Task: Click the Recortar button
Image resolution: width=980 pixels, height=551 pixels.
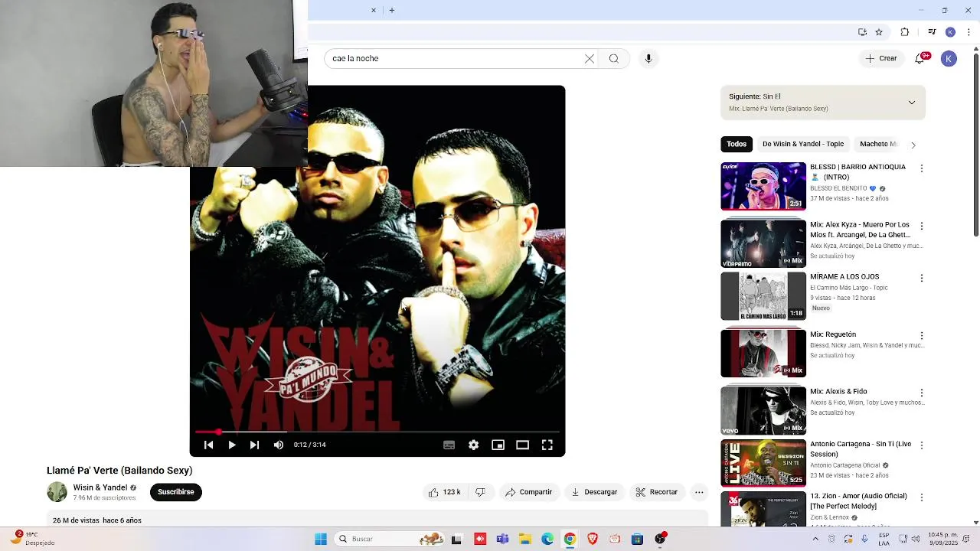Action: [656, 492]
